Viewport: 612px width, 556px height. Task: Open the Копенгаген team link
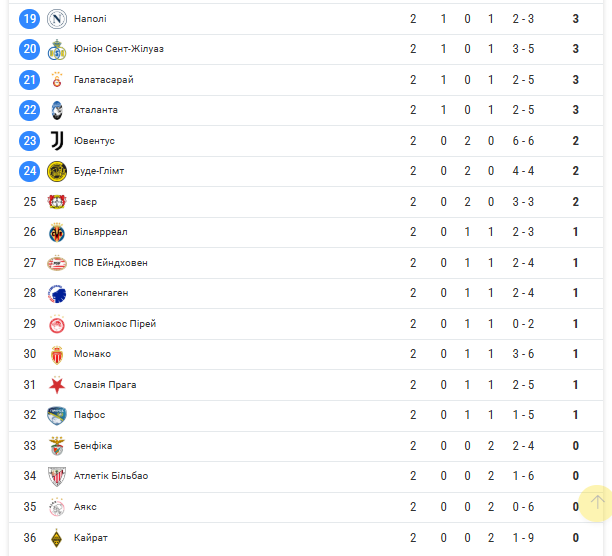(101, 293)
